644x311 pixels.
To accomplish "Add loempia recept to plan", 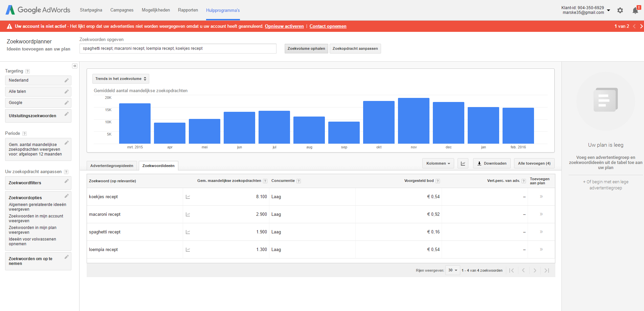I will pyautogui.click(x=541, y=249).
